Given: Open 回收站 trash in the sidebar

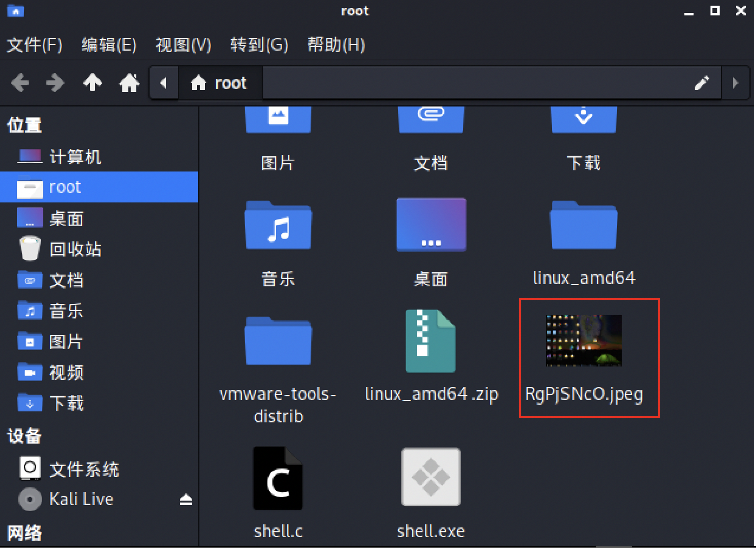Looking at the screenshot, I should pyautogui.click(x=99, y=249).
